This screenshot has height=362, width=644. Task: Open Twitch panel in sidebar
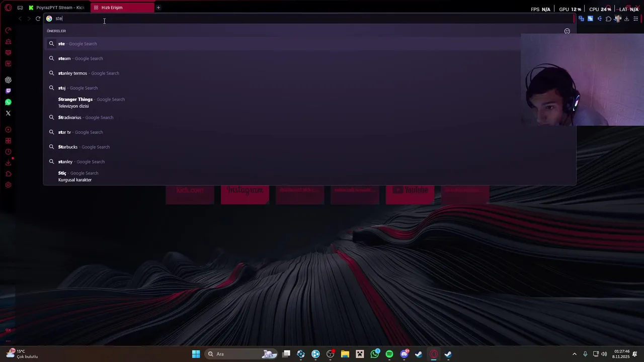click(8, 91)
